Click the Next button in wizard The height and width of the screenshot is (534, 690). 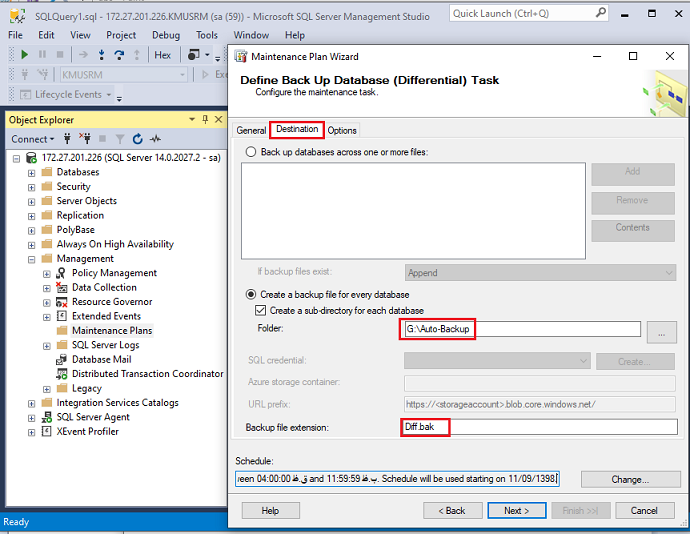[517, 510]
